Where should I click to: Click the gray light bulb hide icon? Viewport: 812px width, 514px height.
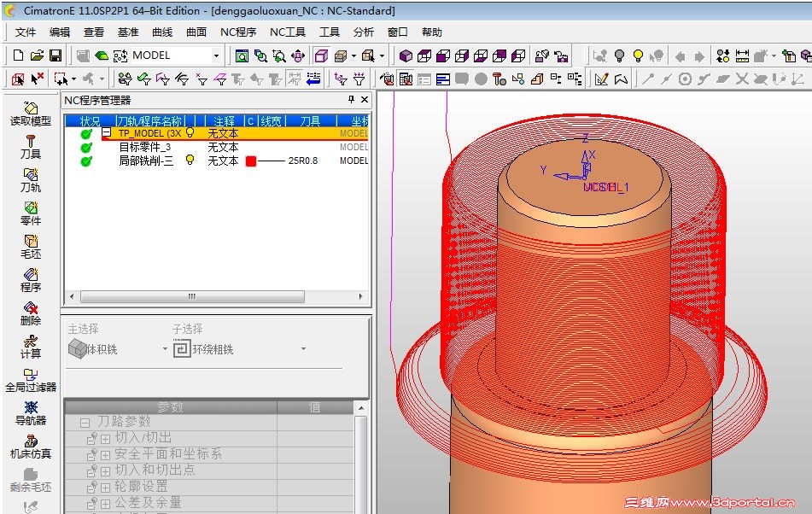point(619,55)
